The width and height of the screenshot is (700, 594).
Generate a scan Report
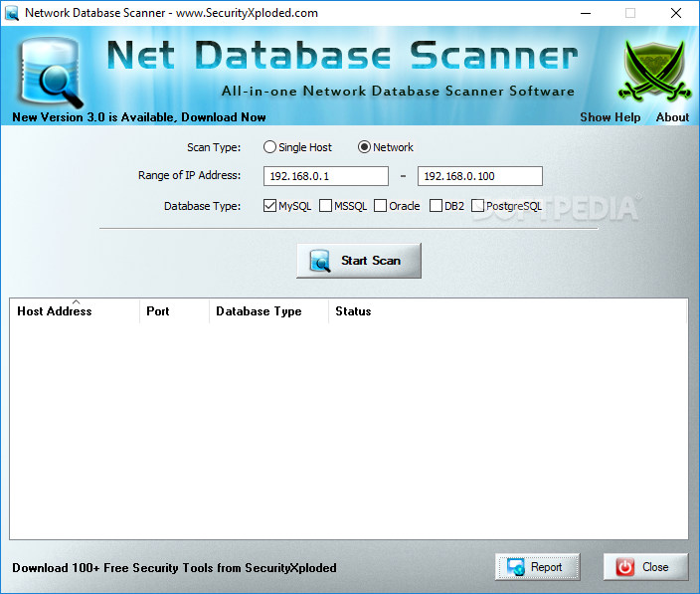click(538, 567)
